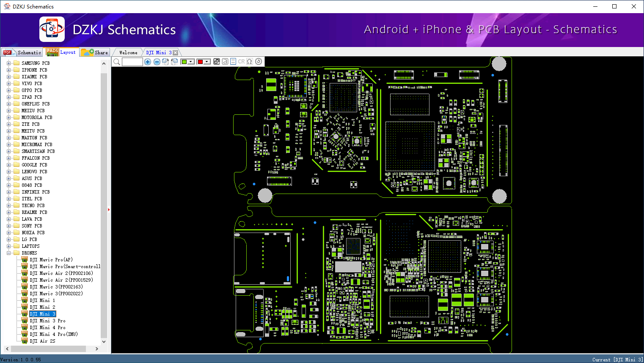
Task: Open the Share tab
Action: [x=95, y=53]
